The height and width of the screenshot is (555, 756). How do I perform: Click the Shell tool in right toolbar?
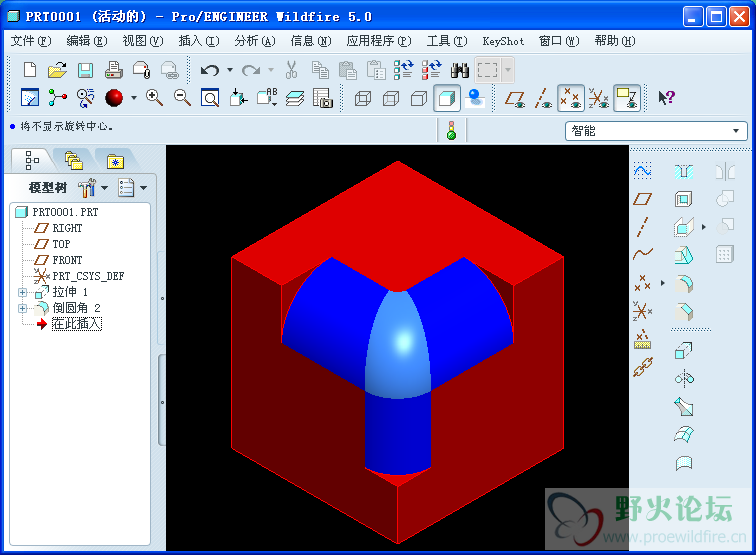683,199
